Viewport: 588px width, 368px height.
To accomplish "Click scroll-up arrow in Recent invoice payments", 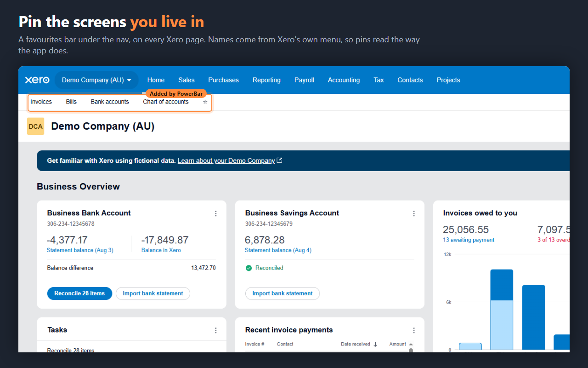I will click(411, 344).
